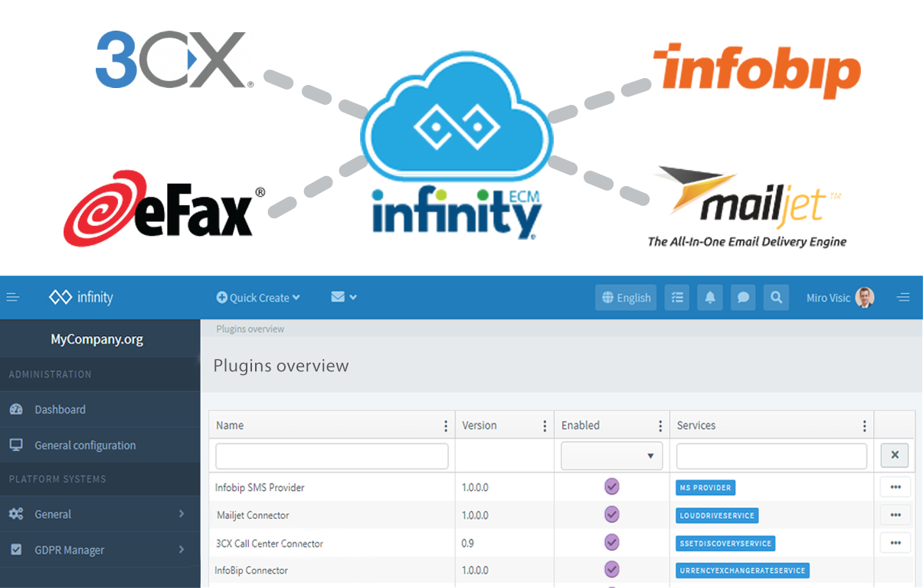923x588 pixels.
Task: Click the eFax logo in banner
Action: [x=165, y=208]
